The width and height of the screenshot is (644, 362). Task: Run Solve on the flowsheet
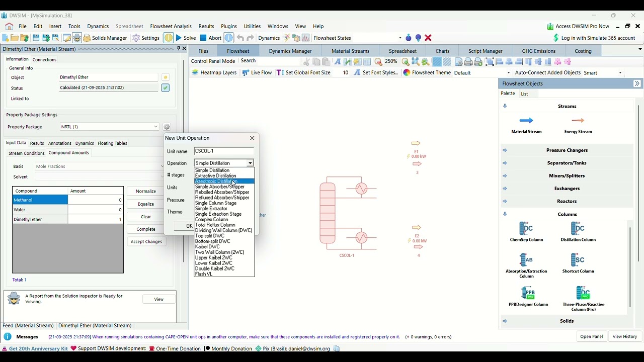pyautogui.click(x=186, y=38)
